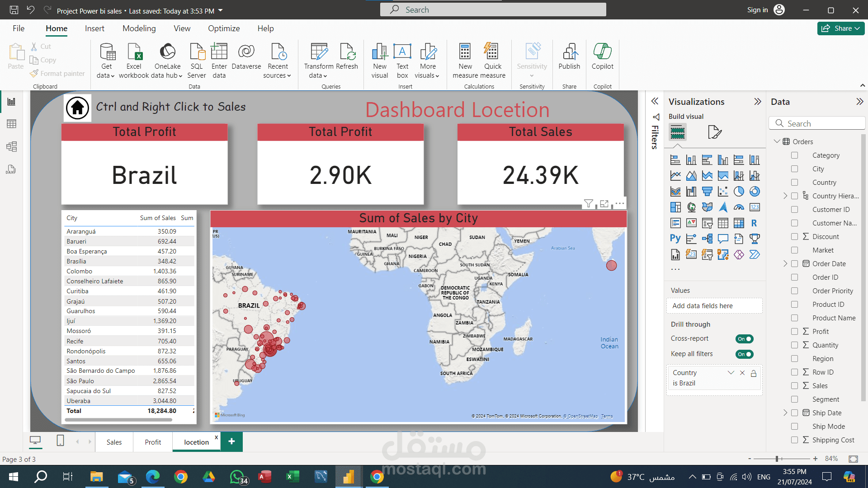Open the Table view in left sidebar
This screenshot has width=868, height=488.
pyautogui.click(x=11, y=124)
